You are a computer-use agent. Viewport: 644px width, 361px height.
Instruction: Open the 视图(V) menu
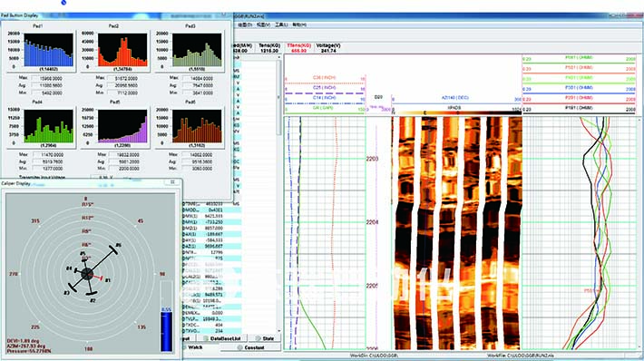pos(263,25)
